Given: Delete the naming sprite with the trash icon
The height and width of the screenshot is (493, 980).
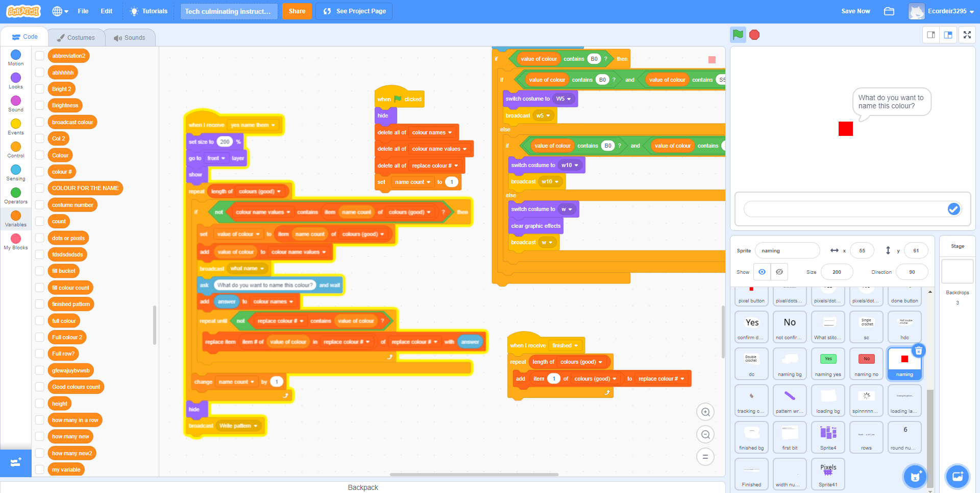Looking at the screenshot, I should 918,350.
